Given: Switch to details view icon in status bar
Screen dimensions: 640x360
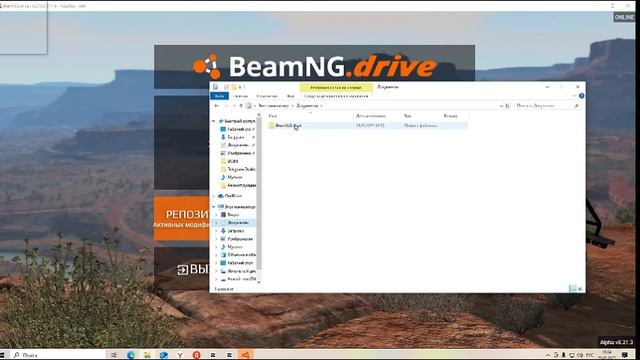Looking at the screenshot, I should (x=573, y=289).
